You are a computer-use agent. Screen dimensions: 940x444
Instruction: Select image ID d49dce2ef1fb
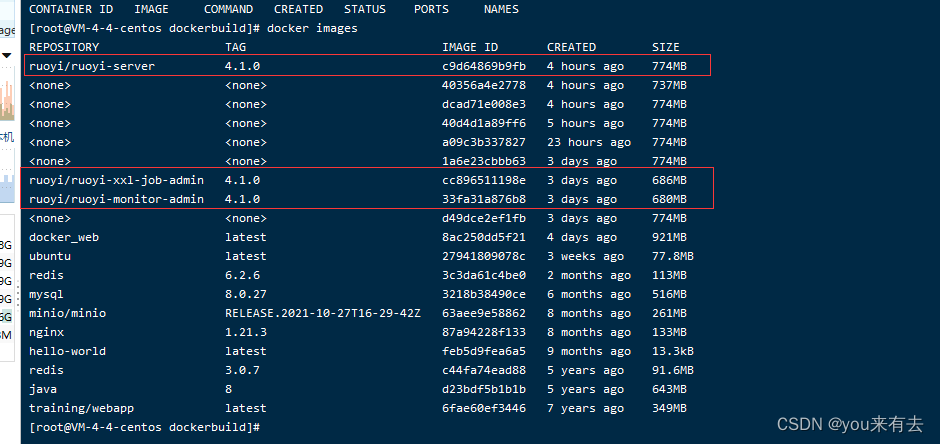[x=484, y=218]
